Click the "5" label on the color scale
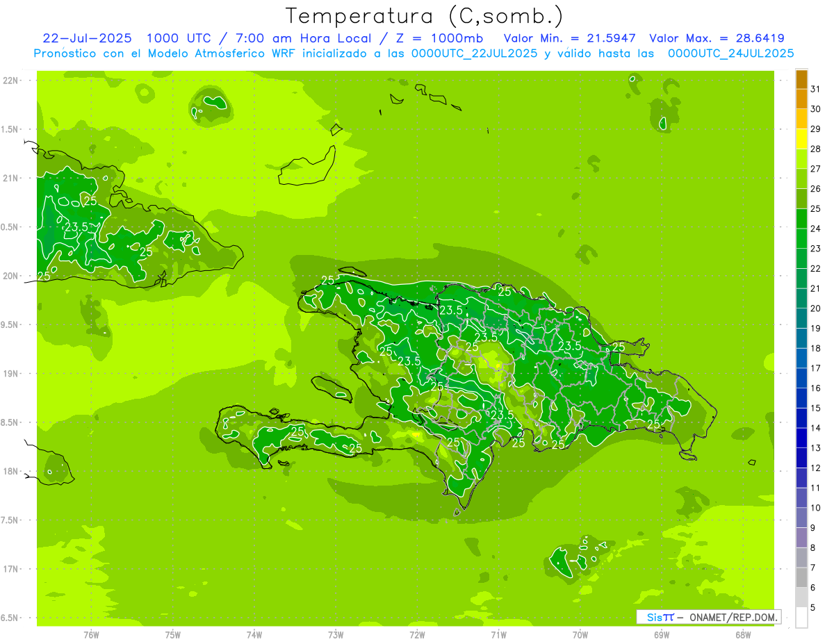Viewport: 834px width, 644px height. click(x=812, y=608)
